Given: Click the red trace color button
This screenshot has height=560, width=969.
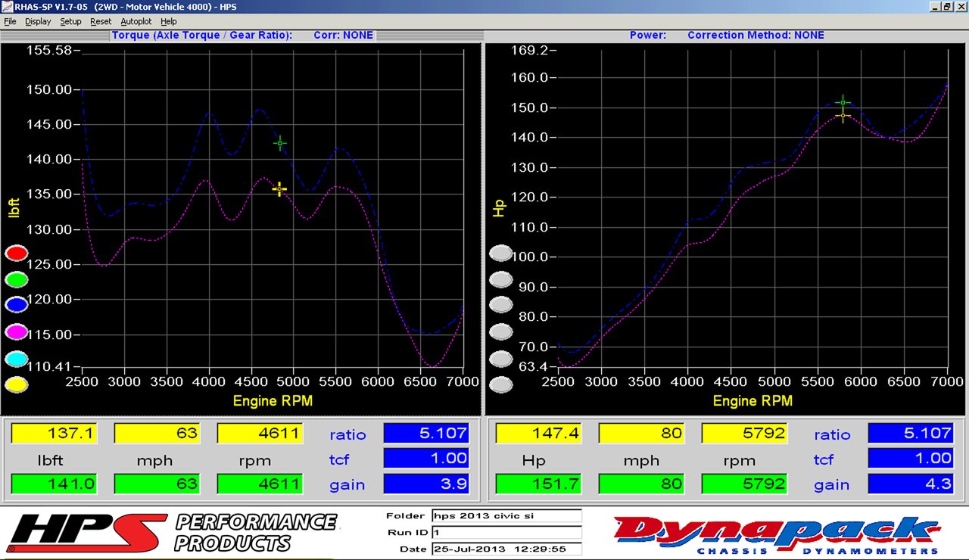Looking at the screenshot, I should [x=17, y=254].
